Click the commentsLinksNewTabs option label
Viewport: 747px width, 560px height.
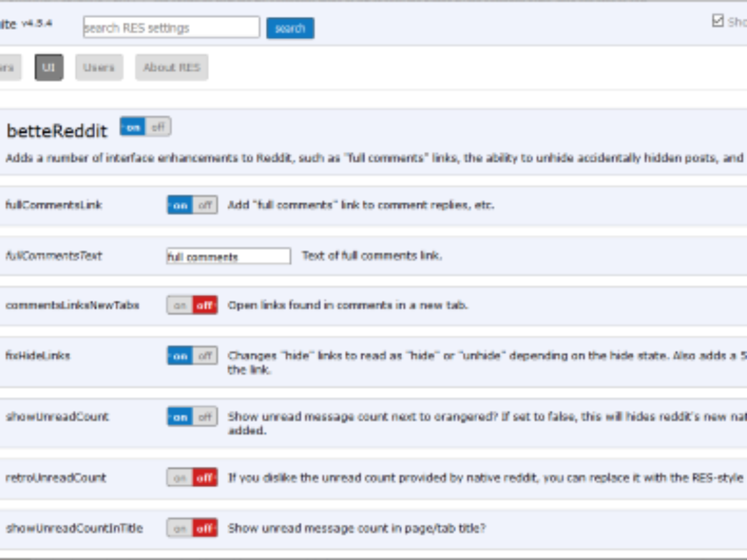coord(72,305)
